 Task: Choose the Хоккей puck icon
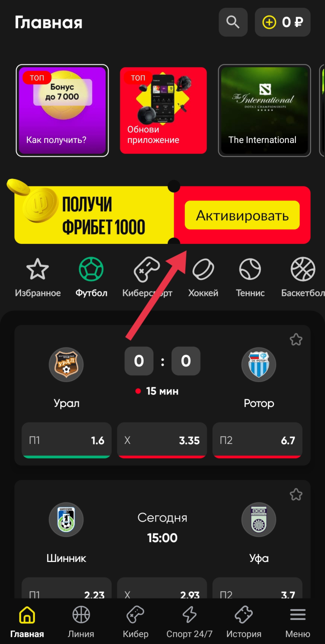pyautogui.click(x=203, y=269)
